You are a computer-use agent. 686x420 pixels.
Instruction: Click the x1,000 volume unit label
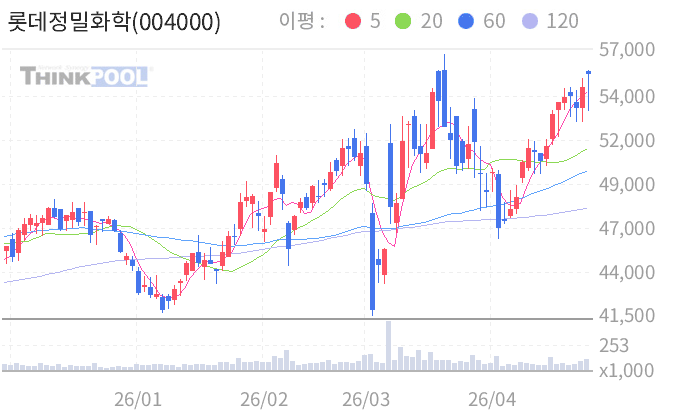[x=626, y=371]
